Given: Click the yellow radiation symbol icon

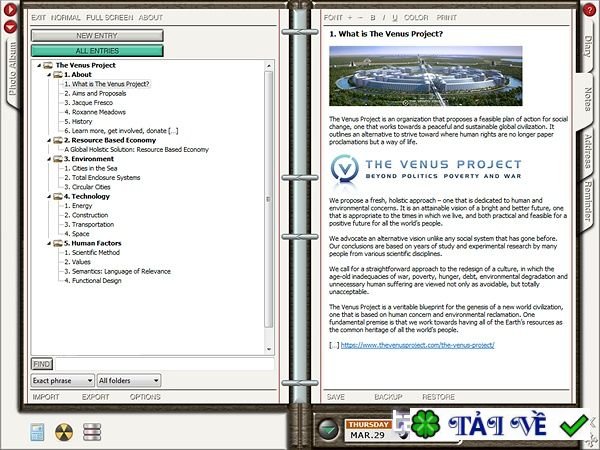Looking at the screenshot, I should 64,432.
